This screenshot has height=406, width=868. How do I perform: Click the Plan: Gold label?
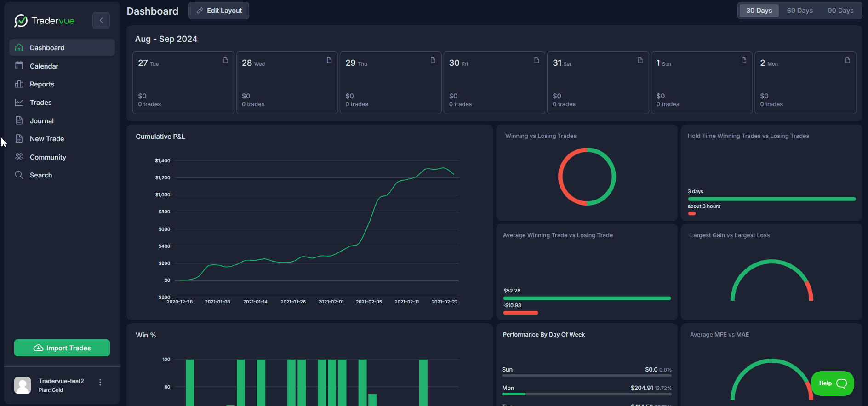(51, 390)
